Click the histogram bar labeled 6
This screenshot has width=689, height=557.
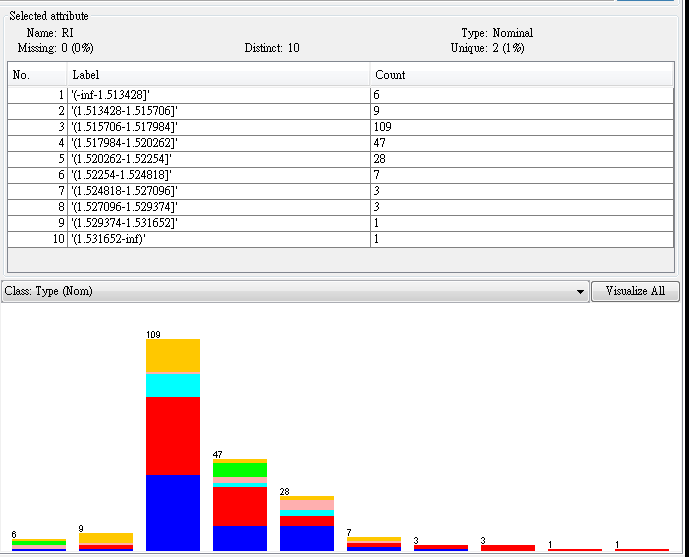[x=39, y=545]
